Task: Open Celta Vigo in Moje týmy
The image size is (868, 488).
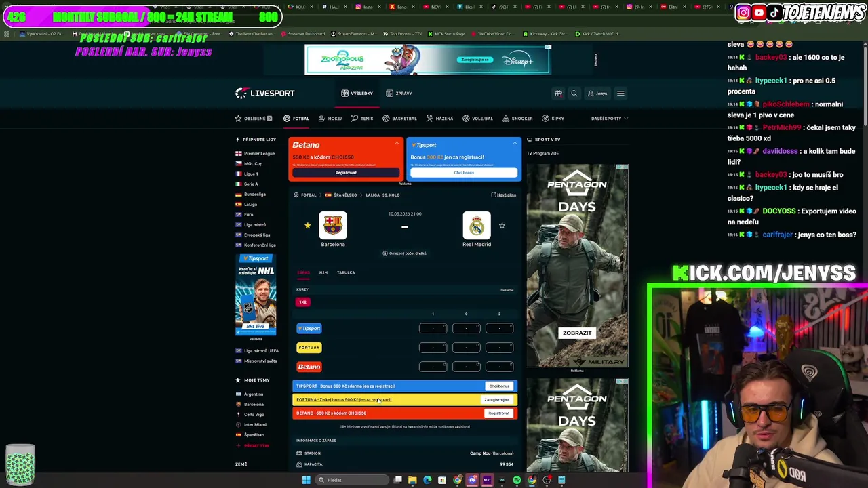Action: click(250, 415)
